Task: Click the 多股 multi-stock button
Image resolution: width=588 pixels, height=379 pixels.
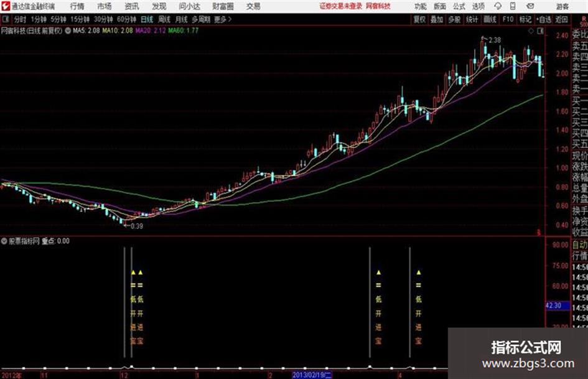Action: (x=454, y=19)
